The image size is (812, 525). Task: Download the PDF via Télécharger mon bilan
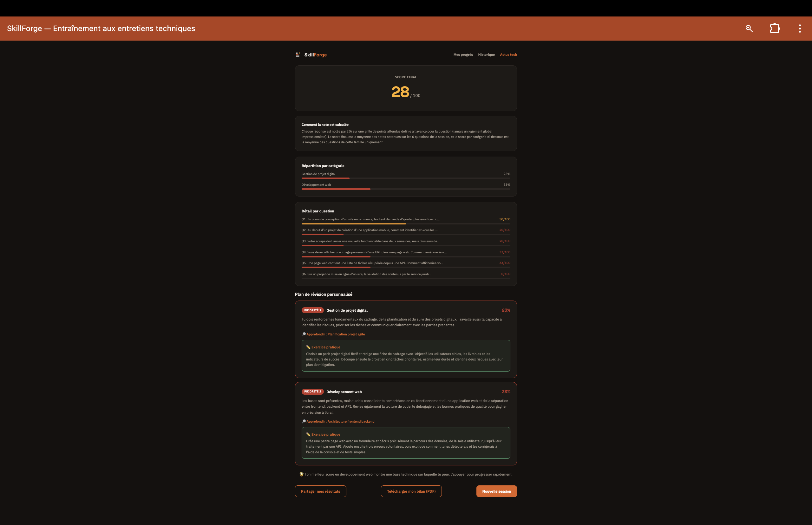(x=411, y=491)
